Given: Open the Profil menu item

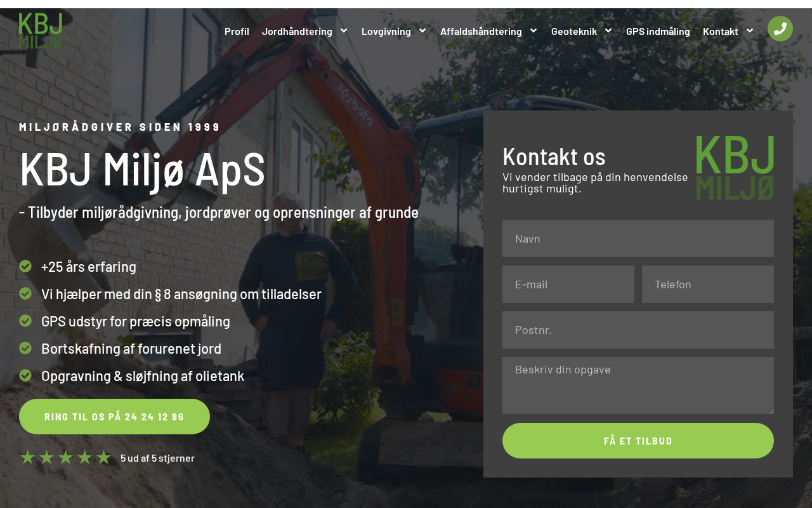Looking at the screenshot, I should click(237, 31).
